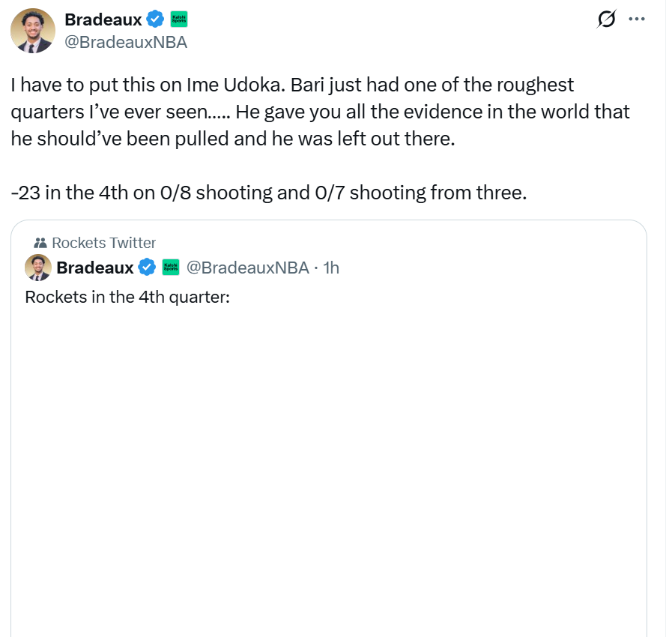Image resolution: width=672 pixels, height=637 pixels.
Task: Click the paragraph about Ime Udoka
Action: (292, 85)
